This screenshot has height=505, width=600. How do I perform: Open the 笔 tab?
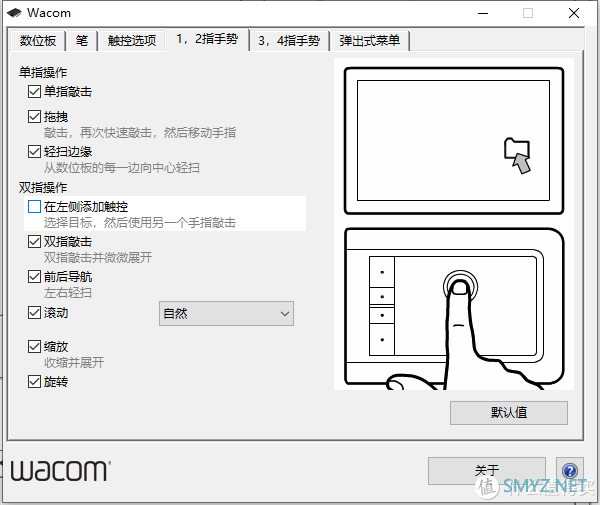coord(82,41)
